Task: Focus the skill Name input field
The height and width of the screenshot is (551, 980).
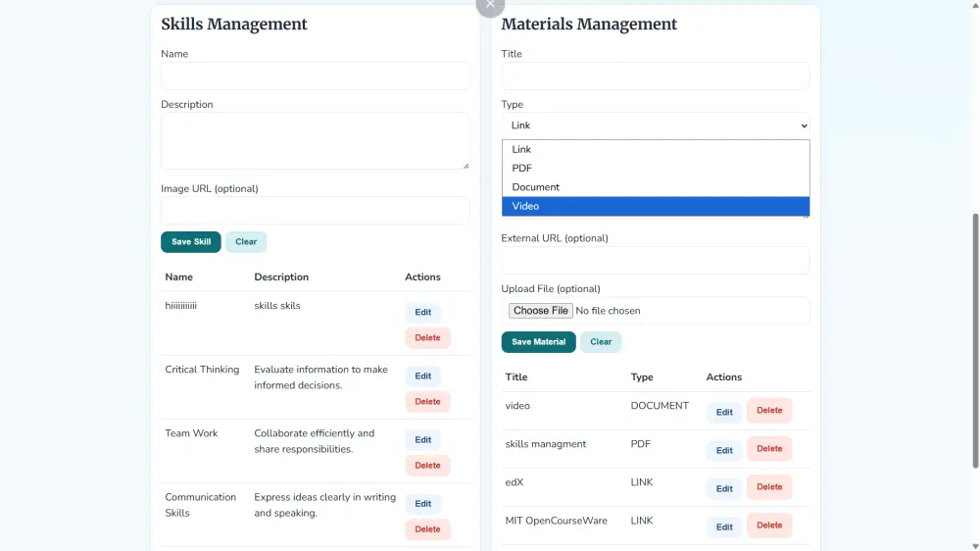Action: (315, 76)
